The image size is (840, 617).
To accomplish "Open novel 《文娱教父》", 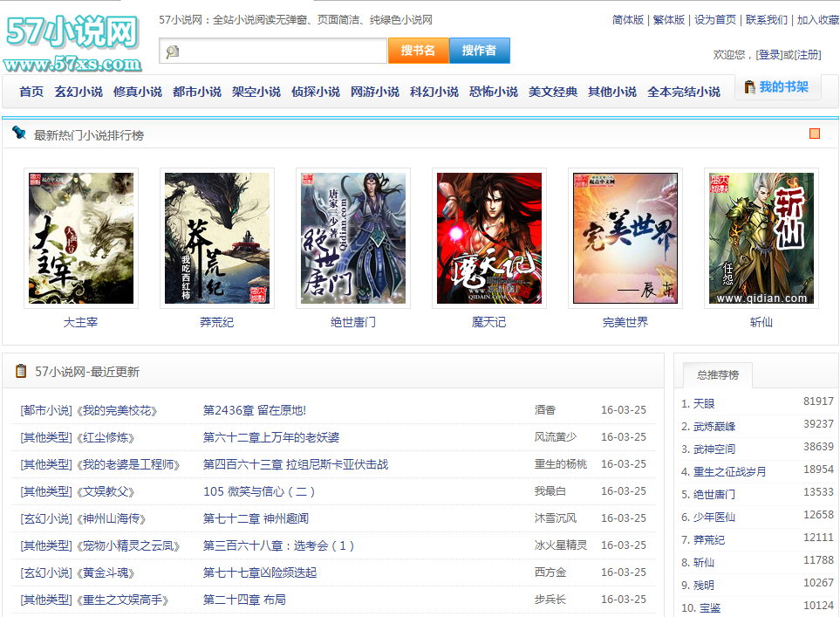I will [105, 491].
